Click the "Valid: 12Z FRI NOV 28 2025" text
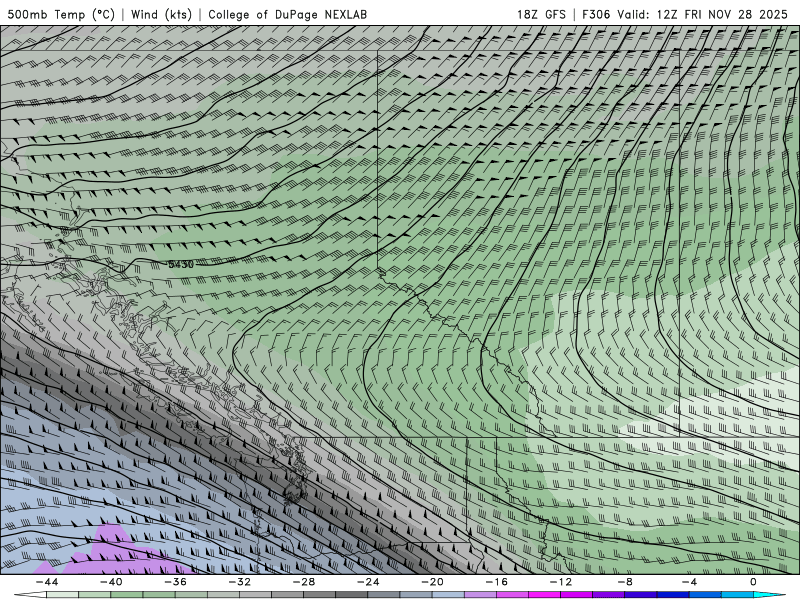 (x=703, y=14)
